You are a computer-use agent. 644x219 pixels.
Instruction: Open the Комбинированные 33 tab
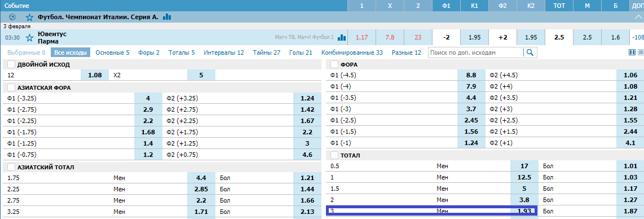(352, 52)
